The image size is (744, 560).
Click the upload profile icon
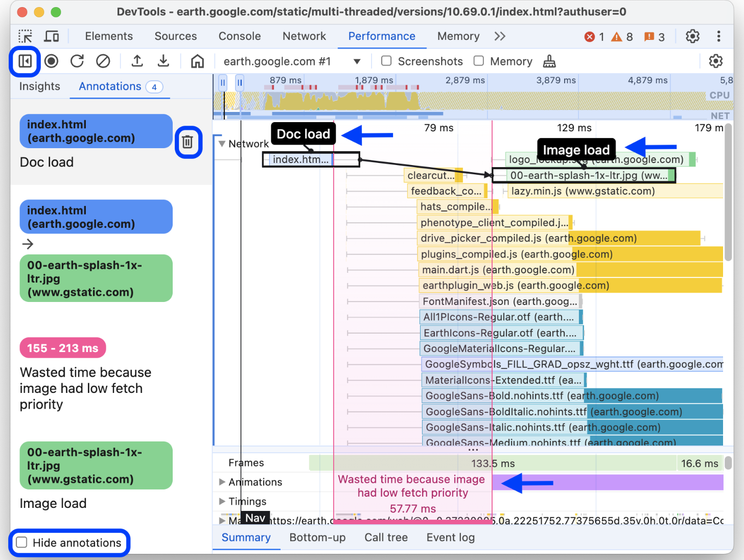click(x=137, y=61)
